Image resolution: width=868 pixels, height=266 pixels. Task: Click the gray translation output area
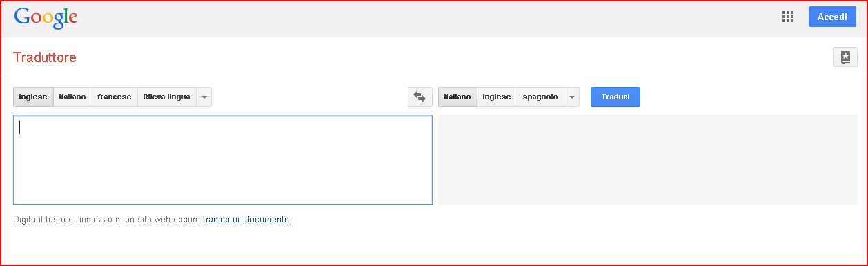coord(648,160)
